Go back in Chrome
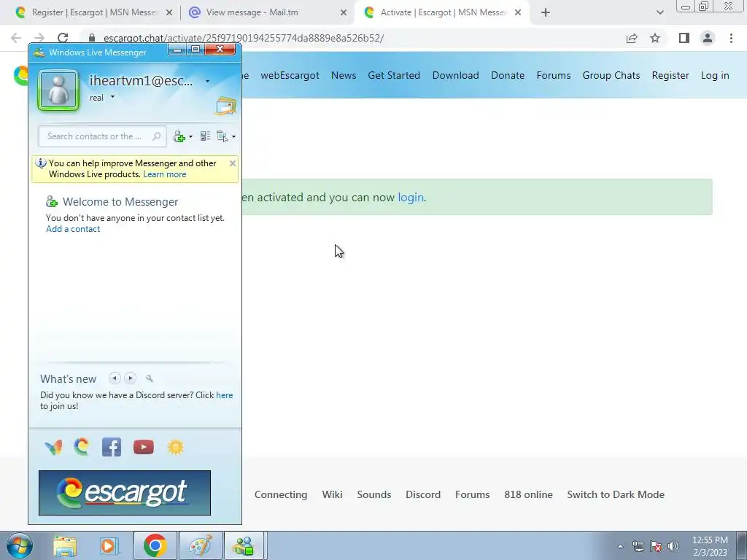The width and height of the screenshot is (747, 560). point(16,38)
